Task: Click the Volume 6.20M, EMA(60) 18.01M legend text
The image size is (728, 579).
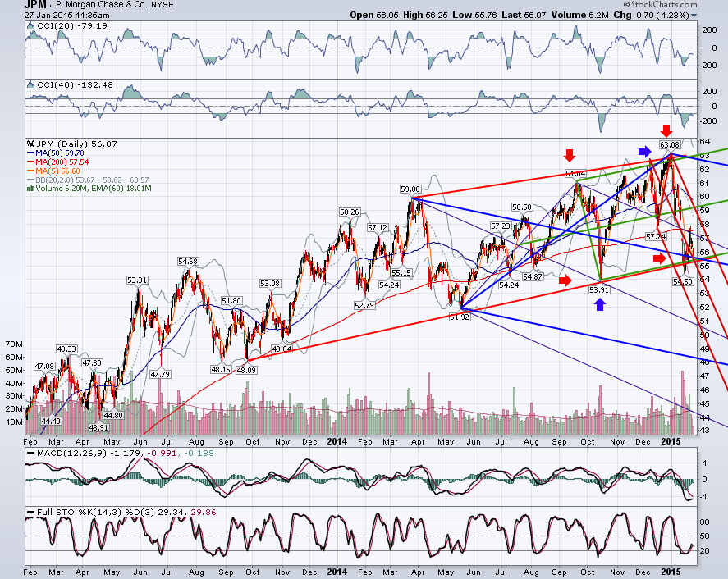Action: 94,189
